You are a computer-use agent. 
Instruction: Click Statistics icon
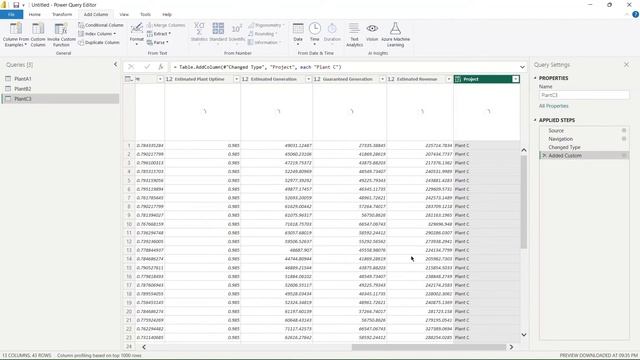(199, 33)
